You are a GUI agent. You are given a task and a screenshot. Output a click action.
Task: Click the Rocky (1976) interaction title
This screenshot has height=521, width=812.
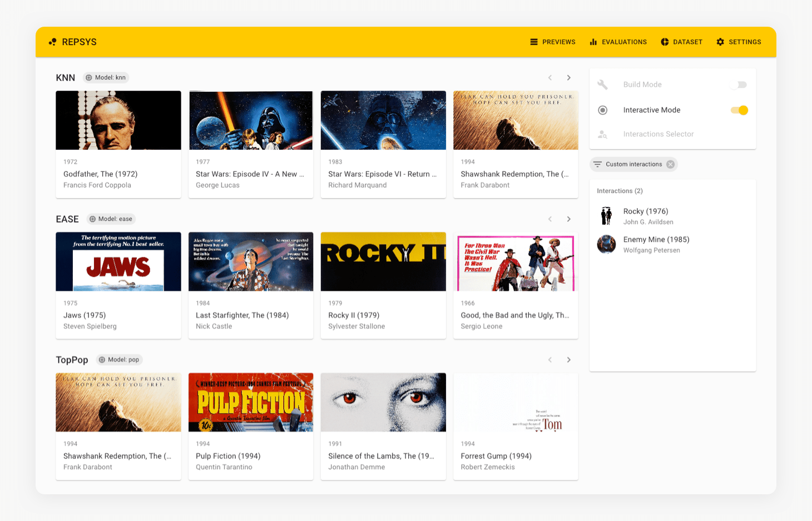tap(646, 212)
